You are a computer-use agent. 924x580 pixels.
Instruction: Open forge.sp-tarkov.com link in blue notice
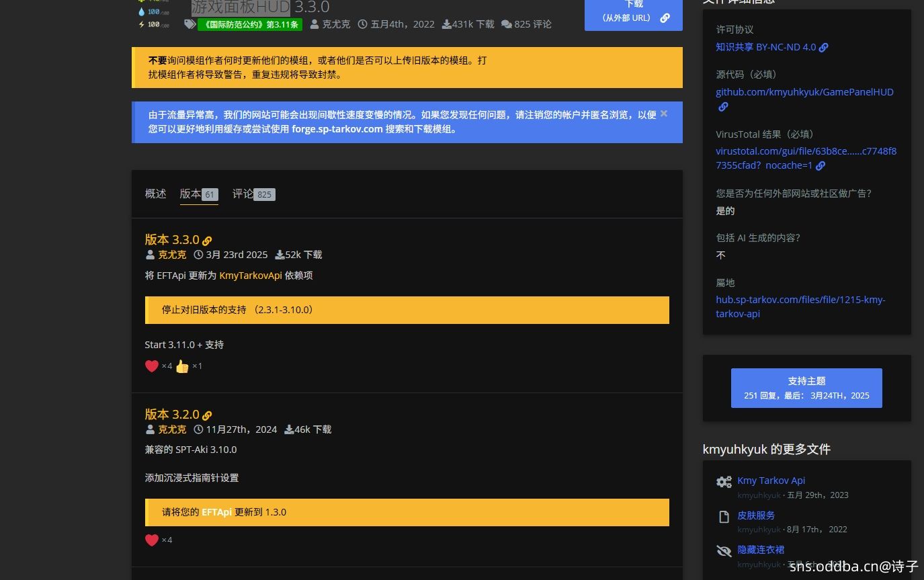coord(337,129)
